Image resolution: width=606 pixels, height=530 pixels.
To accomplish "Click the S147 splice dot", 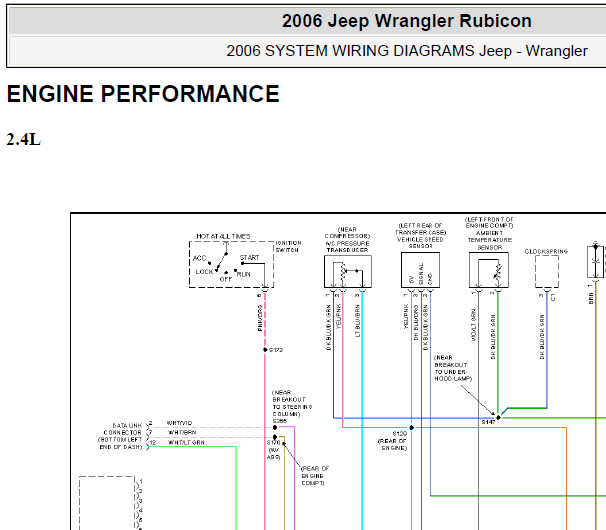I will point(499,418).
